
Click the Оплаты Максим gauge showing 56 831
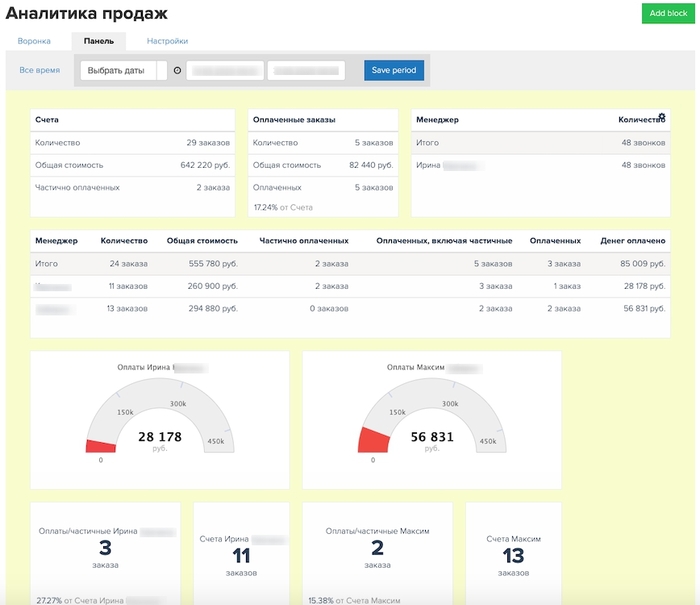pyautogui.click(x=431, y=420)
